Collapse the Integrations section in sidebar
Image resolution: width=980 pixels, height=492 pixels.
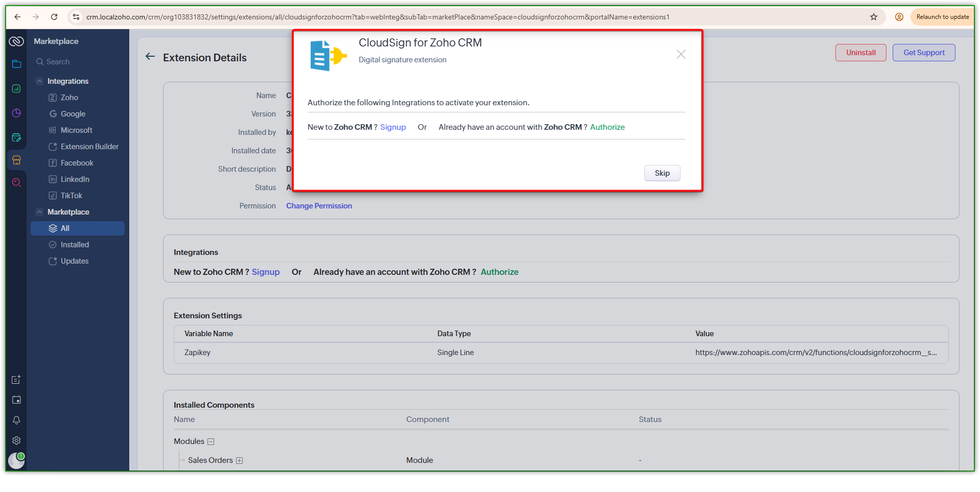pos(39,81)
